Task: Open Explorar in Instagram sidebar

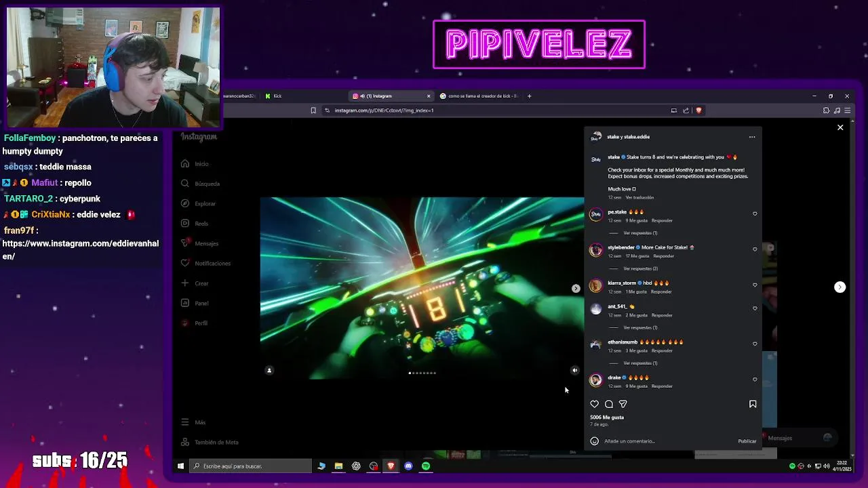Action: tap(198, 203)
